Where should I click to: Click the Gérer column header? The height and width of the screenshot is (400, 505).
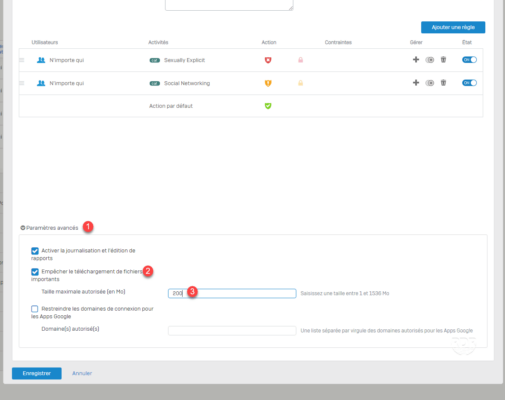click(416, 42)
